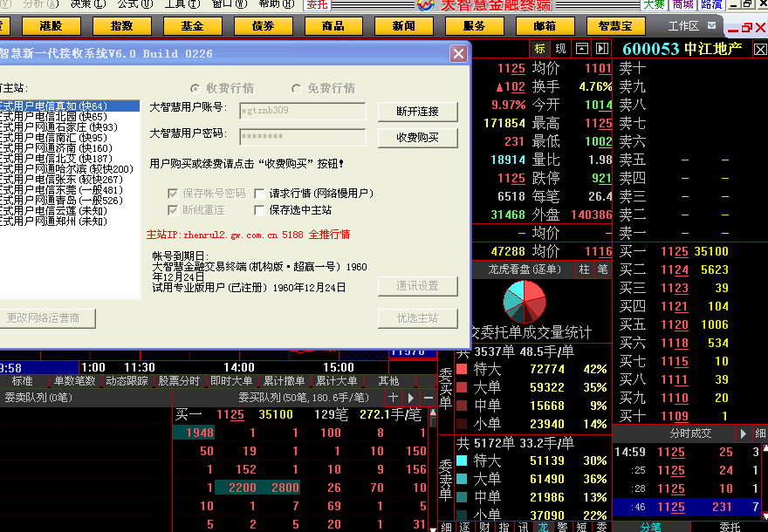Open the 指数 toolbar tab
This screenshot has width=768, height=532.
tap(121, 26)
